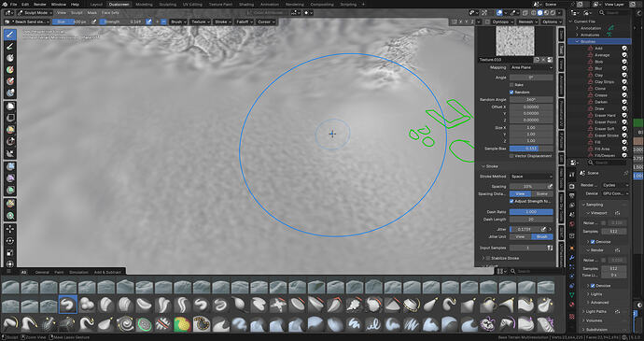Toggle Adjust Strength for Spacing checkbox
This screenshot has width=644, height=341.
(x=511, y=201)
